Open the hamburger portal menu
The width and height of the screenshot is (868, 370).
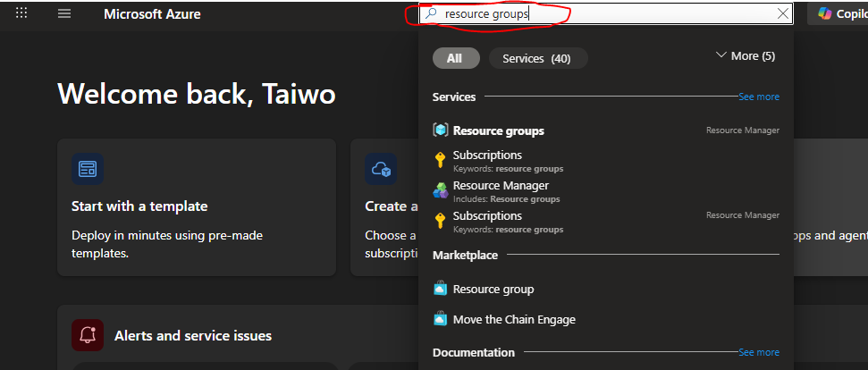click(64, 13)
